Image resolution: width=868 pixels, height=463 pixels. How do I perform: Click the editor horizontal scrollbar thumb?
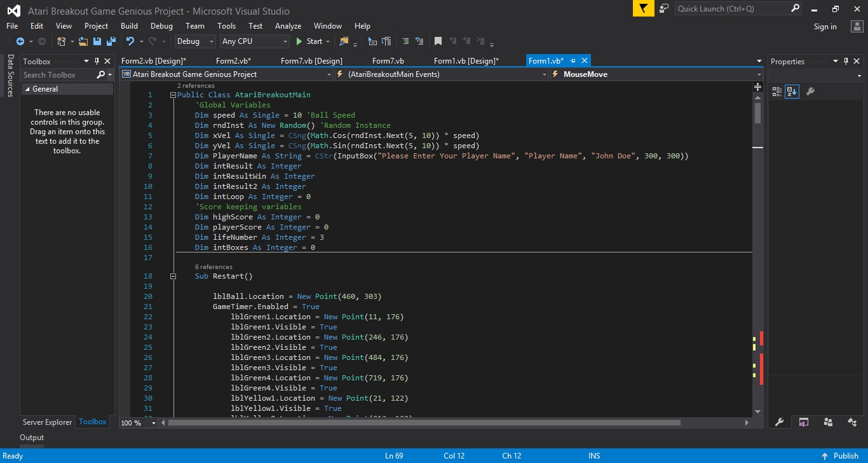click(424, 423)
